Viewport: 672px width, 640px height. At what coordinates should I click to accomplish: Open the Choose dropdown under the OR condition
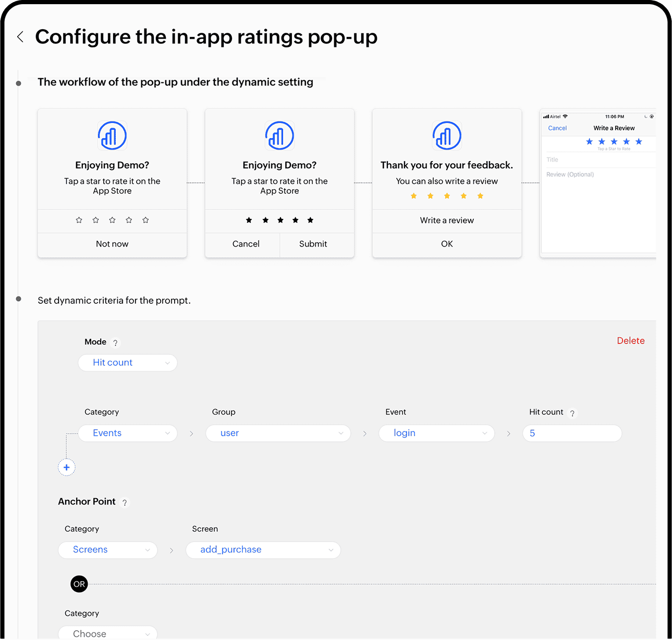107,633
